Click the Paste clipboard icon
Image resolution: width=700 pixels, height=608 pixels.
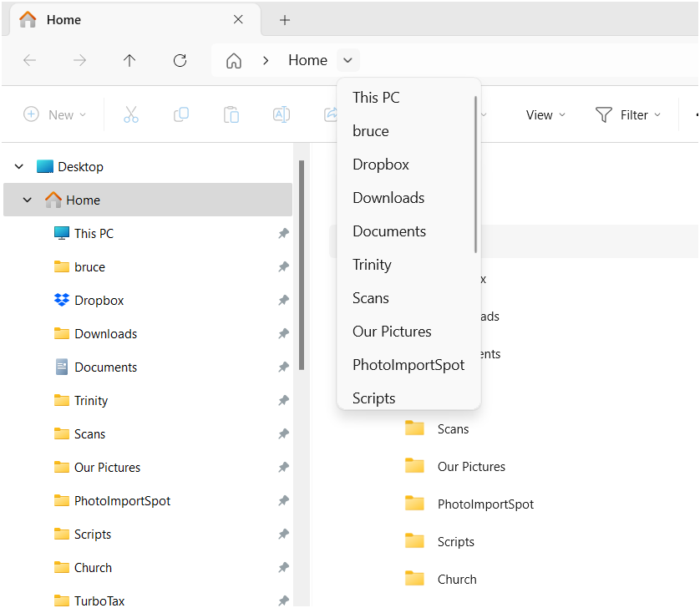point(231,114)
